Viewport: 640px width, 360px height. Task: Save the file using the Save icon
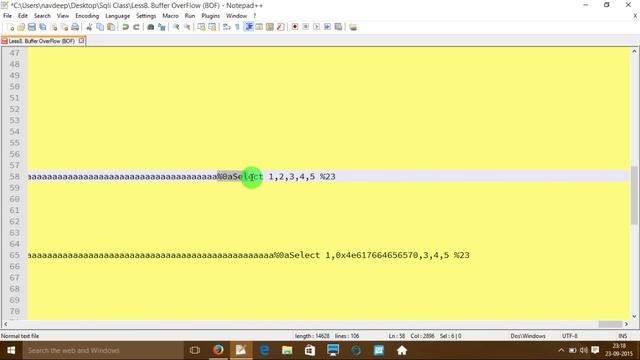(31, 27)
